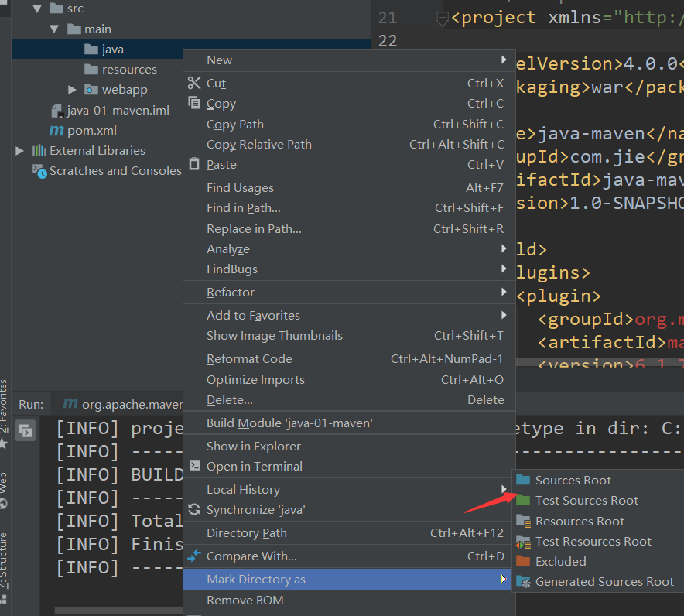Expand External Libraries node
The image size is (684, 616).
(x=19, y=151)
